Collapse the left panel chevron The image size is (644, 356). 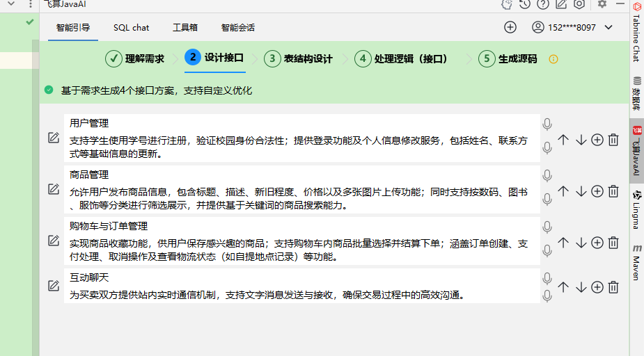(11, 3)
